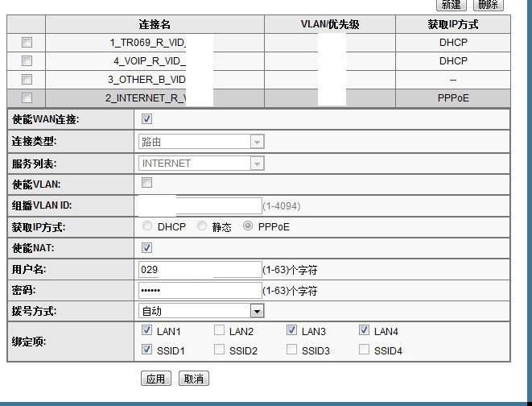Check the box for 1_TR069_R_VID row
Viewport: 532px width, 406px height.
pyautogui.click(x=27, y=43)
